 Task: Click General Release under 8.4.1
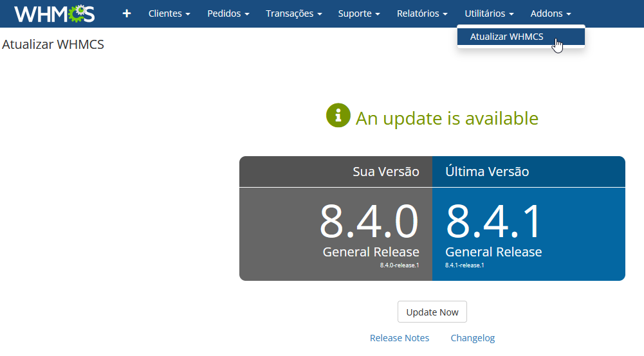pyautogui.click(x=493, y=252)
